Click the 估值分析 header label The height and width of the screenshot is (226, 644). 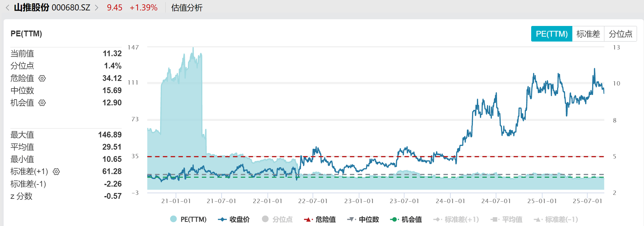[x=187, y=8]
